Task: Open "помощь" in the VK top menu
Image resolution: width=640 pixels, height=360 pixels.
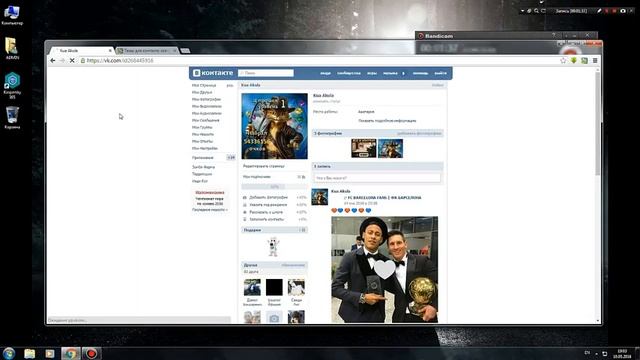Action: click(x=420, y=73)
